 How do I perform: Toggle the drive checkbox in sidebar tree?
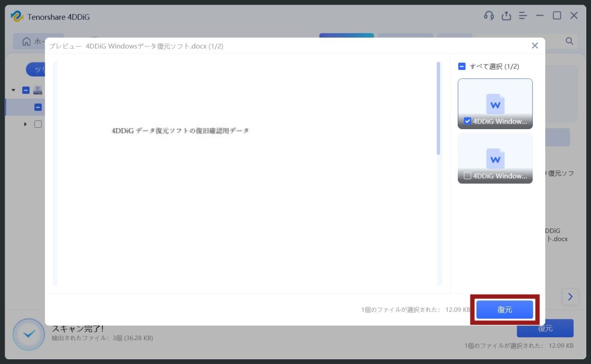26,90
